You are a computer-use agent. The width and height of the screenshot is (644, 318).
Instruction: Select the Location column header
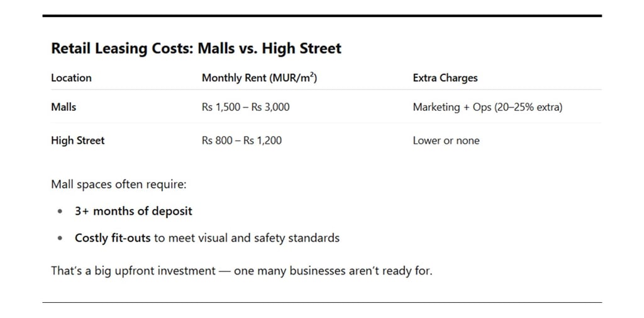tap(71, 77)
